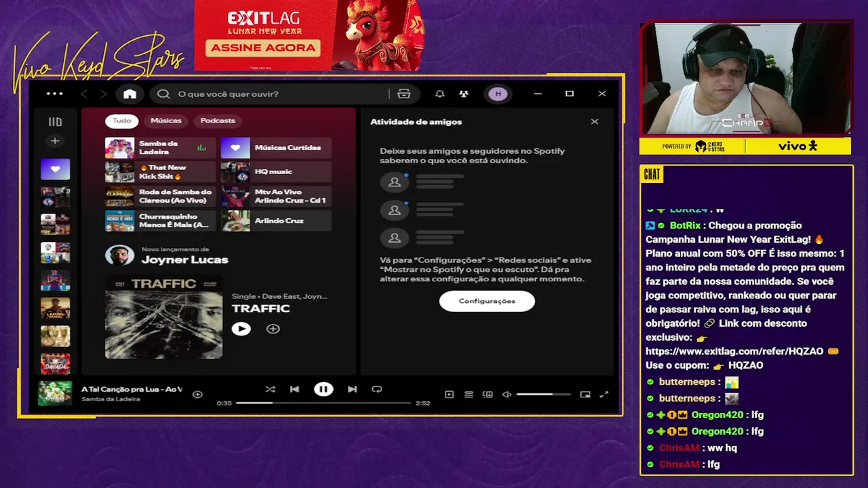This screenshot has width=868, height=488.
Task: Toggle friend activity icon in top bar
Action: point(464,94)
